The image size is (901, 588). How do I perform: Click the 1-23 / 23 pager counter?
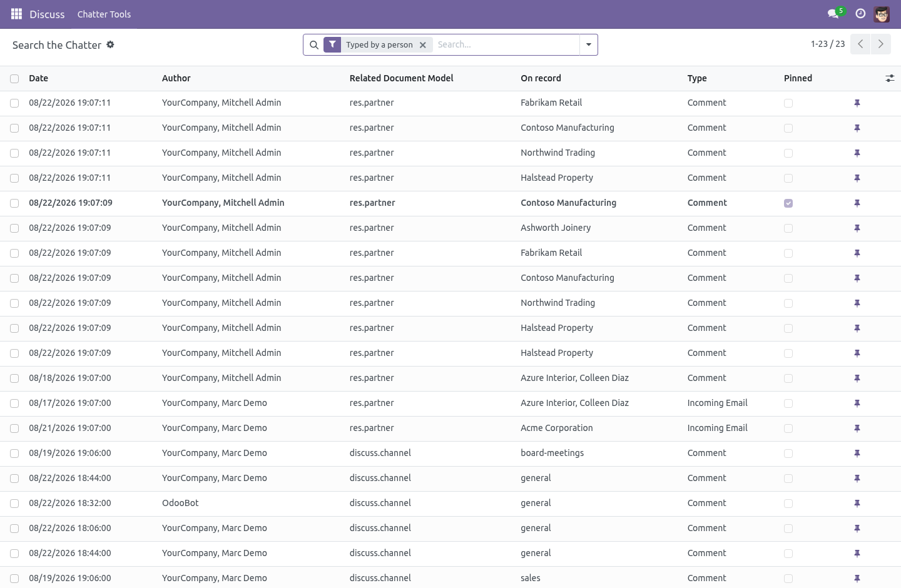click(x=828, y=44)
